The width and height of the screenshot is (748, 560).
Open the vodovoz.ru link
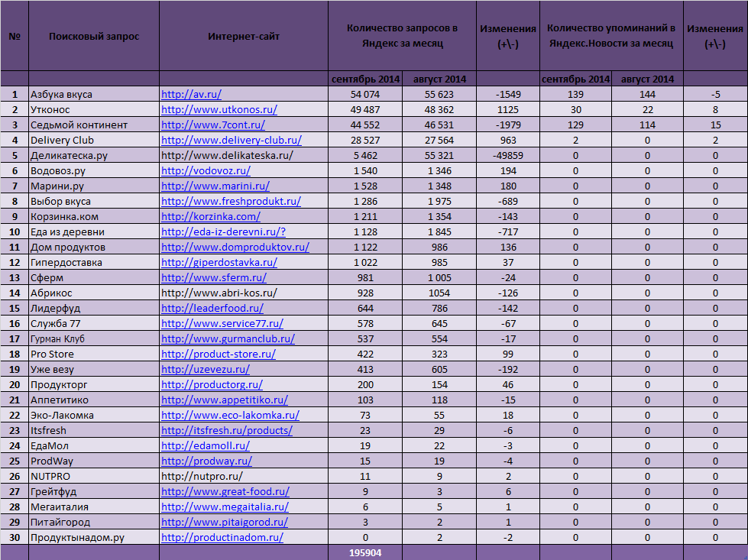(206, 171)
